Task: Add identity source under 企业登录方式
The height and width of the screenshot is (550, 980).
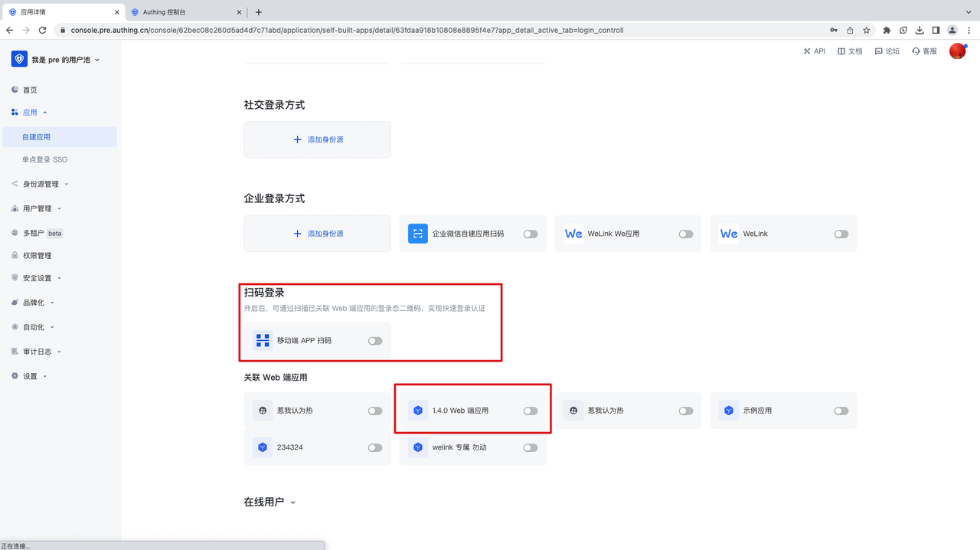Action: [x=317, y=234]
